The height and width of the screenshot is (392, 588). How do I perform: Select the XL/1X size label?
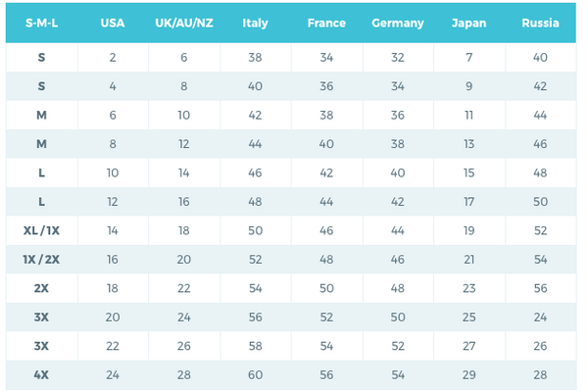[41, 231]
